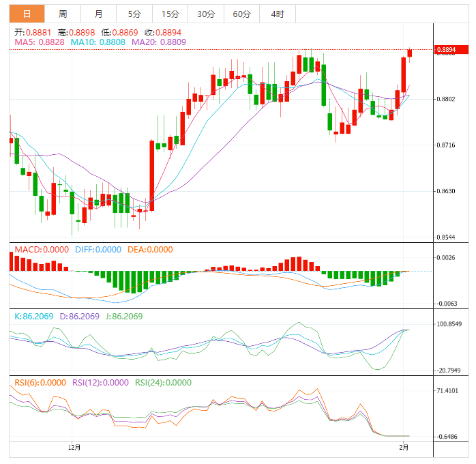Open the 4时 timeframe tab

tap(278, 14)
